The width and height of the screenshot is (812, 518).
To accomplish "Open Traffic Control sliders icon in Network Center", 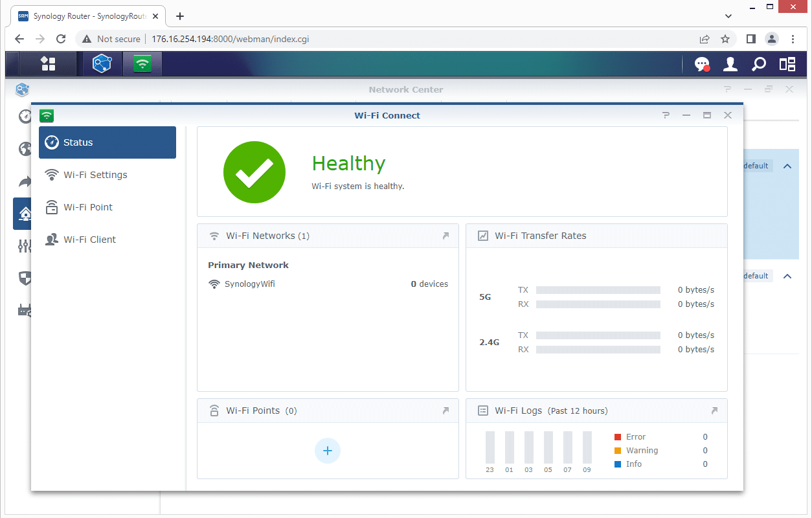I will (x=25, y=246).
